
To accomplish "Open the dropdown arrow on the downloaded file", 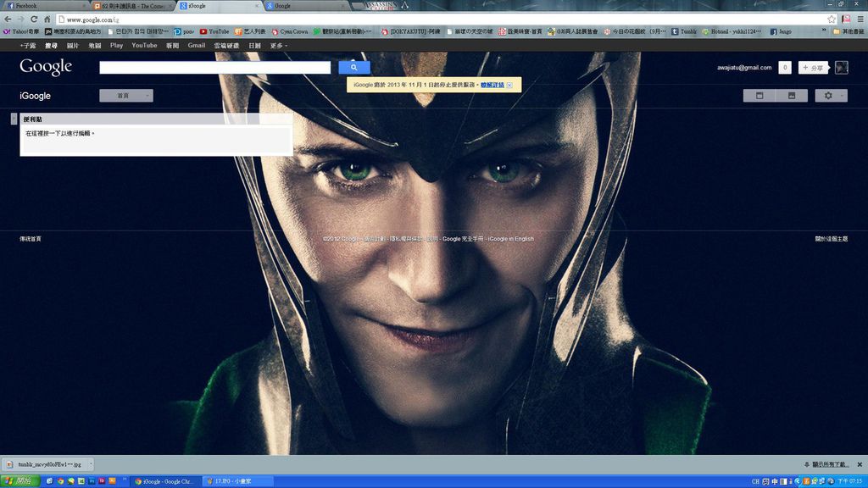I will [x=91, y=465].
